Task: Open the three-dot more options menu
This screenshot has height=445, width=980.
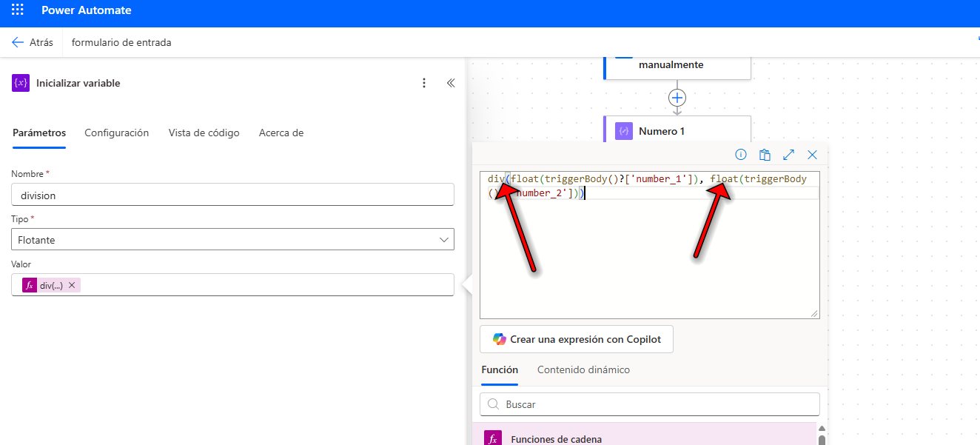Action: tap(424, 83)
